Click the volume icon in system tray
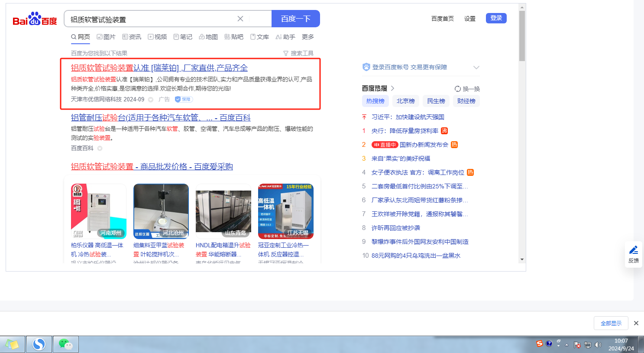This screenshot has width=644, height=353. tap(598, 345)
